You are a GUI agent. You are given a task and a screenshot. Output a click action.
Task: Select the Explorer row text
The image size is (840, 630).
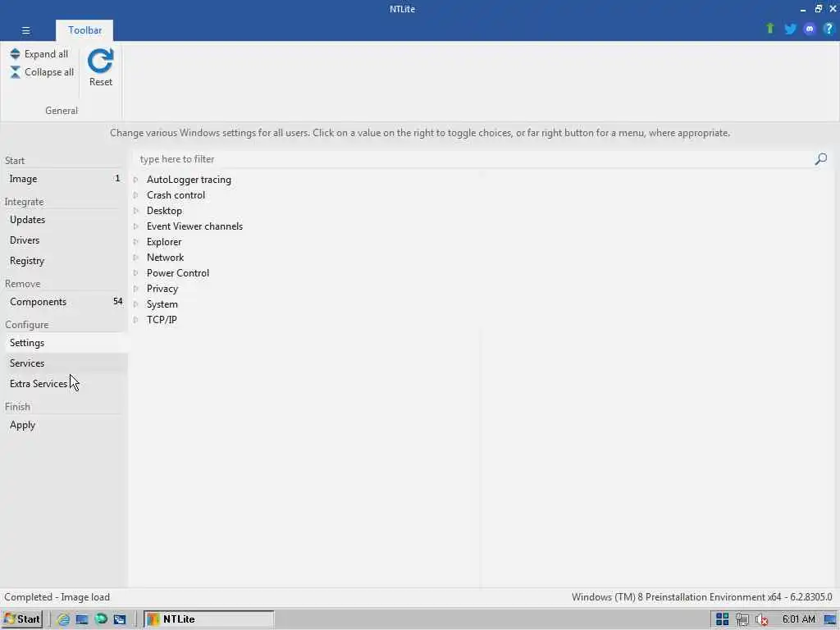click(164, 242)
